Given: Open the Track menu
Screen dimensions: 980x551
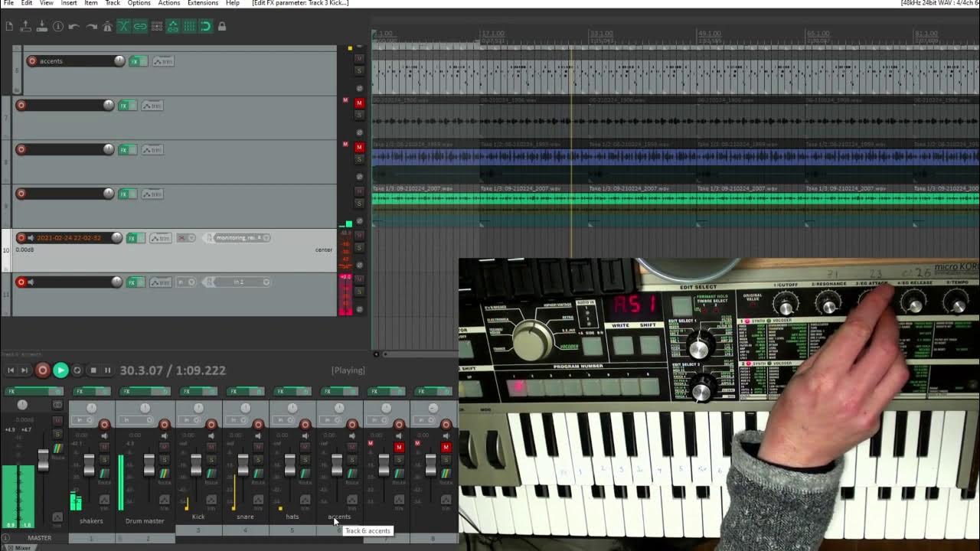Looking at the screenshot, I should tap(113, 3).
